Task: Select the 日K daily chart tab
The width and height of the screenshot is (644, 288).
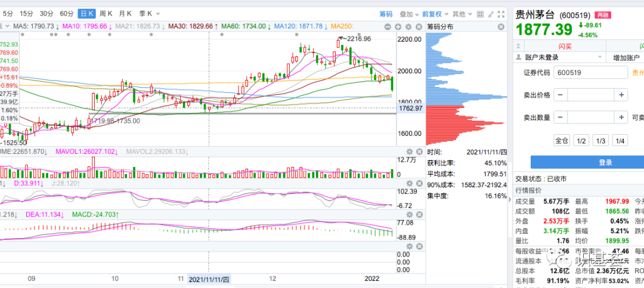Action: click(x=86, y=14)
